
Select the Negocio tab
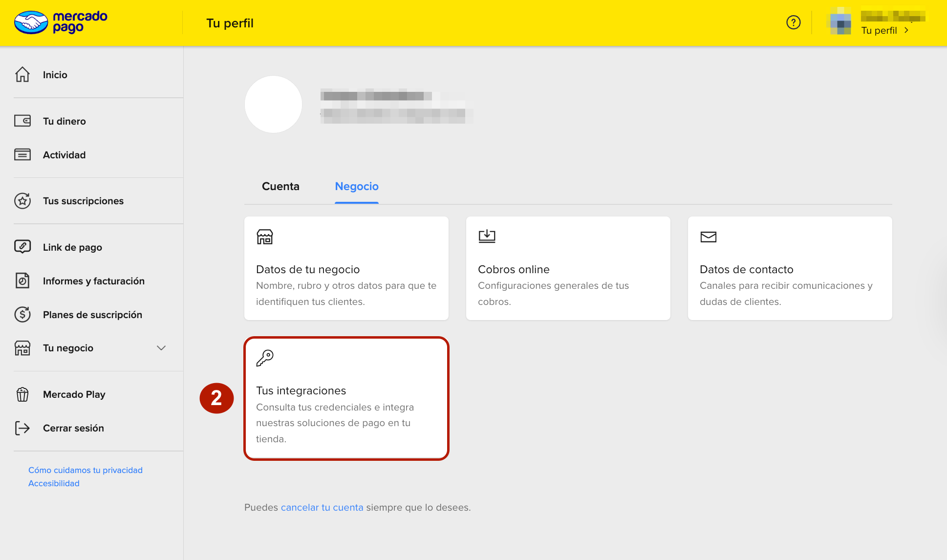[x=357, y=186]
